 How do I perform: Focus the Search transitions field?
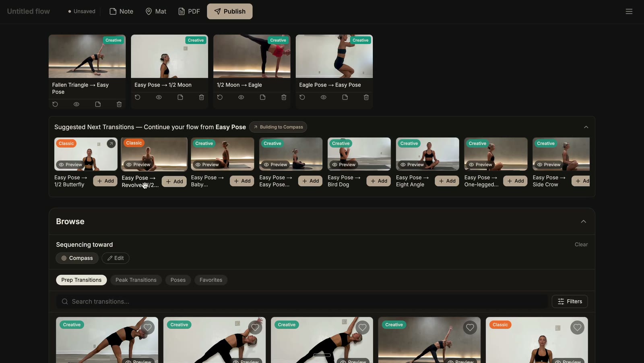[x=302, y=301]
